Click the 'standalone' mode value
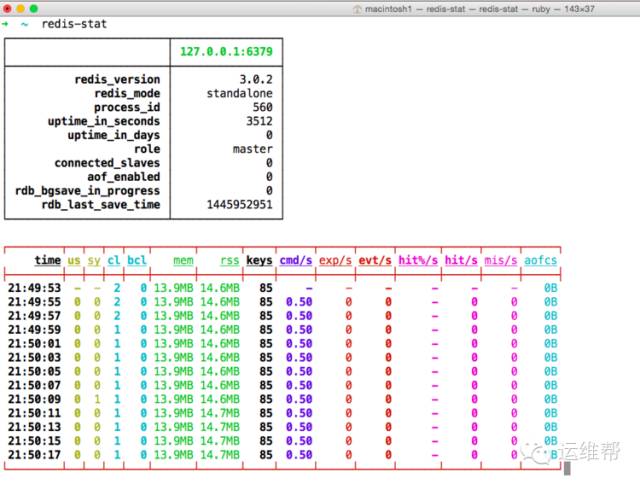Screen dimensions: 640x484 [240, 93]
